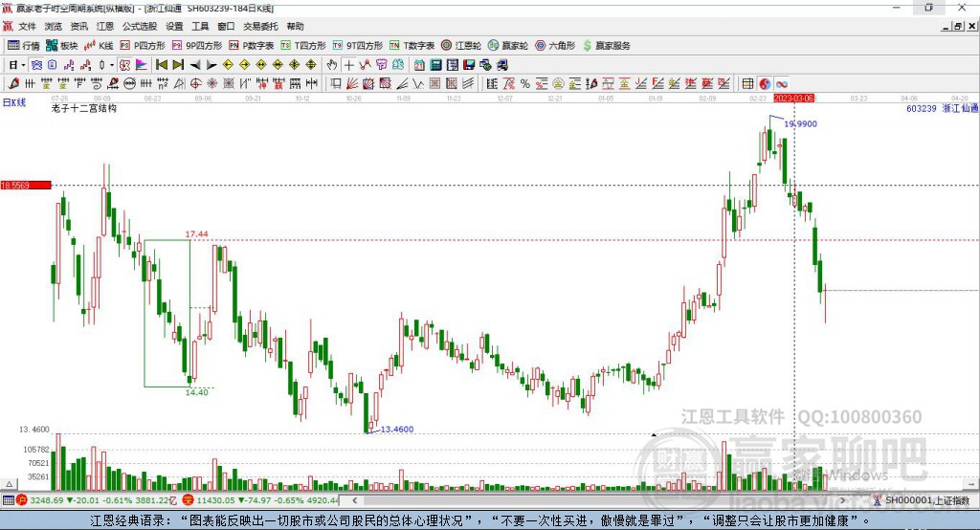Open the 江恩轮 Gann wheel
The width and height of the screenshot is (980, 530).
coord(461,46)
